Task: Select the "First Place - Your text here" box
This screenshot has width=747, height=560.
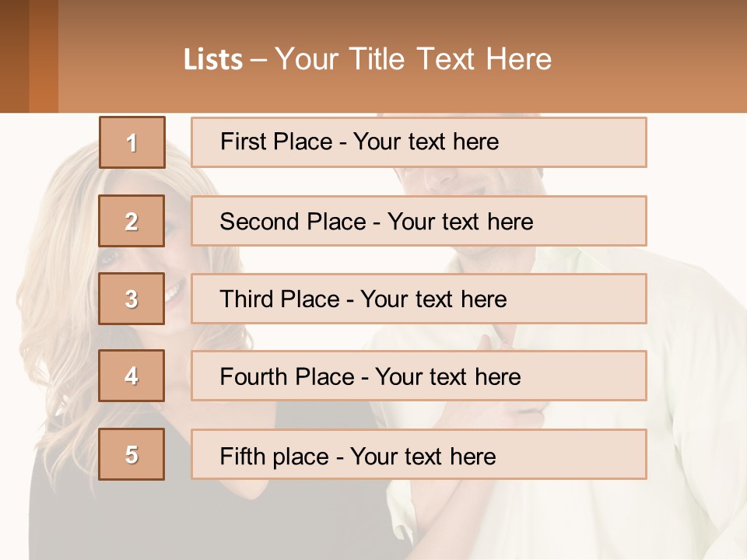Action: coord(419,142)
